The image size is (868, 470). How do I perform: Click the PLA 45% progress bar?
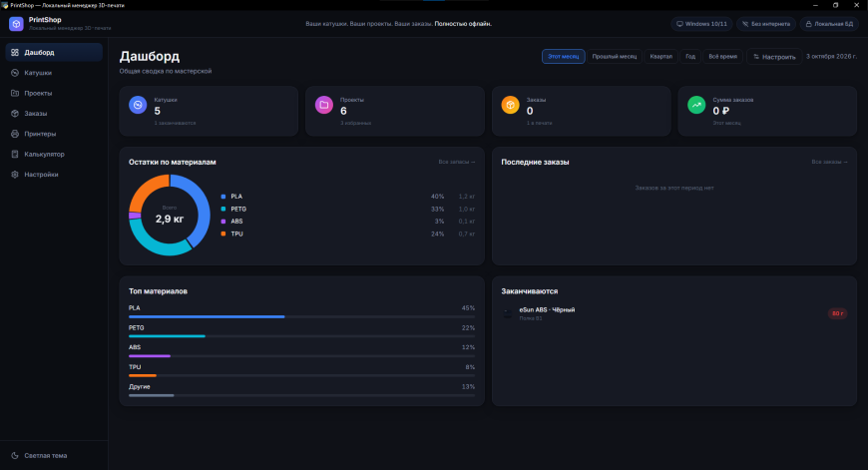301,316
